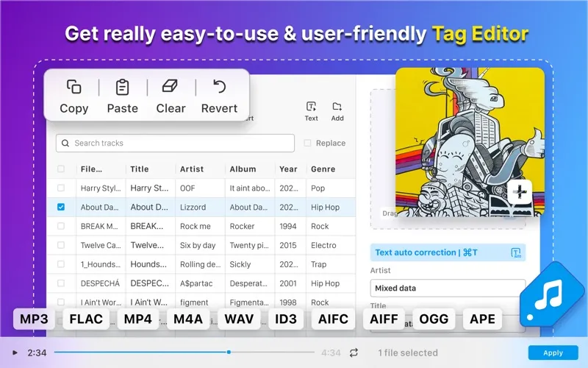The height and width of the screenshot is (368, 588).
Task: Click the artist cell Rolling de...
Action: [x=200, y=264]
